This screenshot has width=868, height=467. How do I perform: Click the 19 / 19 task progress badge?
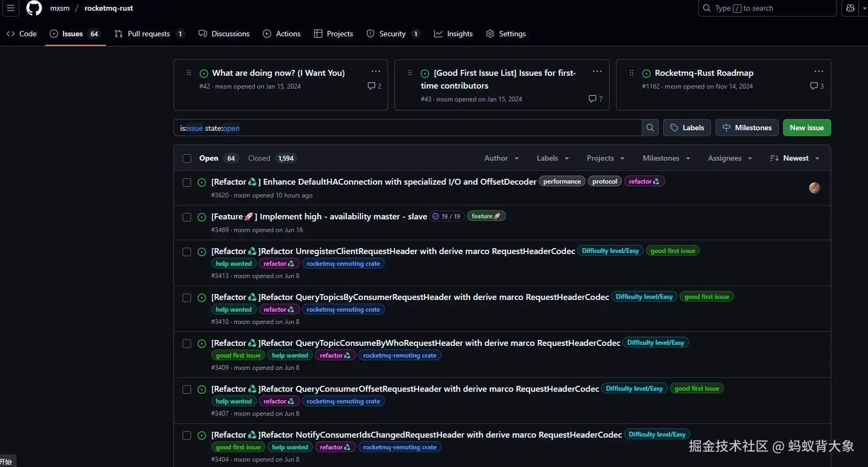[446, 216]
